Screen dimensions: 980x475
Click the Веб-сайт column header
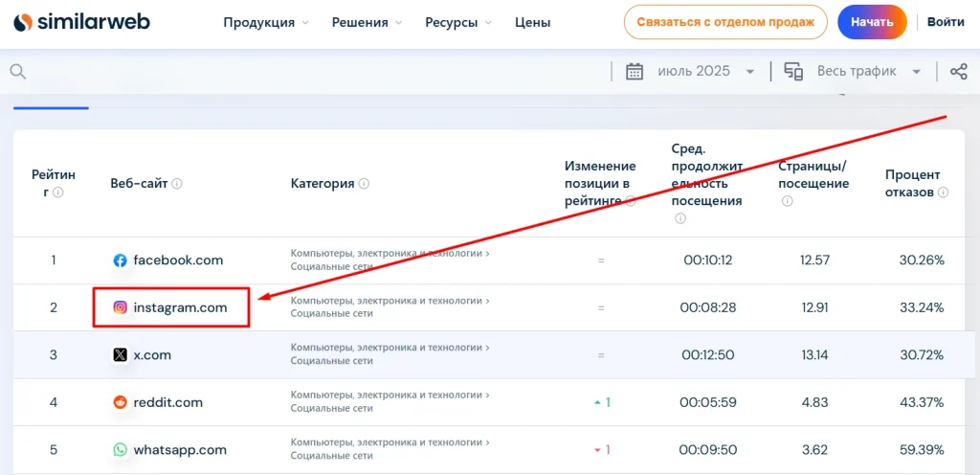140,184
